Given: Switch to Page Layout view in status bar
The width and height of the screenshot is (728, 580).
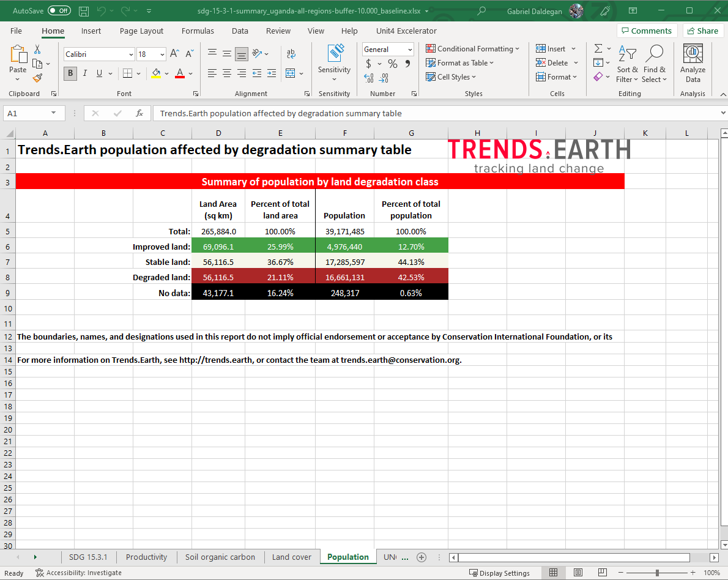Looking at the screenshot, I should (578, 573).
